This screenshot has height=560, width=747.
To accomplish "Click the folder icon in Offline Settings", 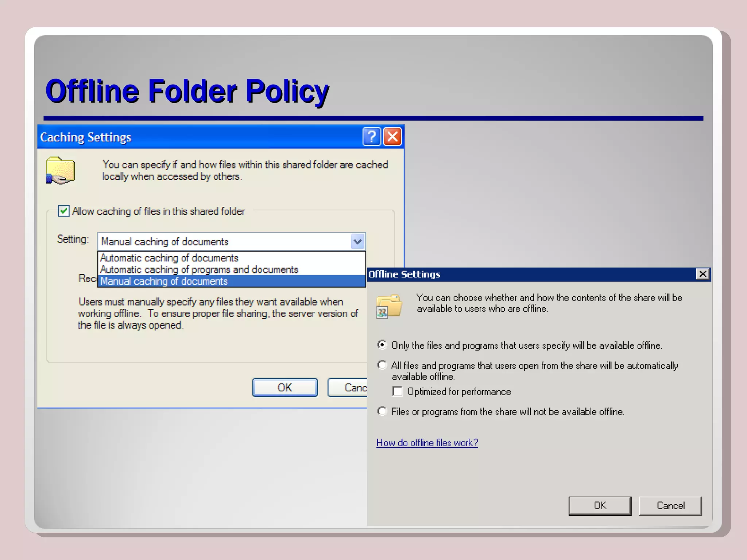I will (x=389, y=306).
